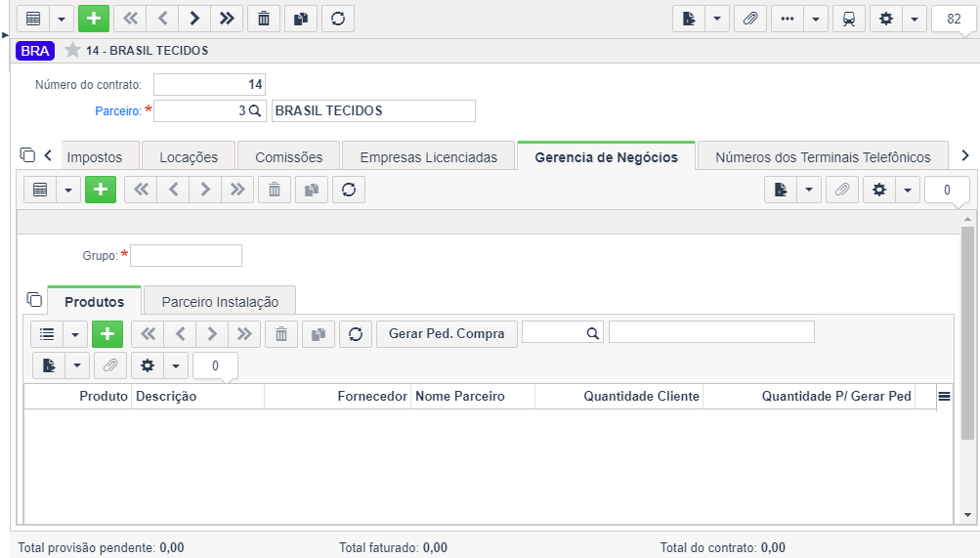Screen dimensions: 980x558
Task: Sort by Quantidade Cliente column header
Action: pos(618,396)
